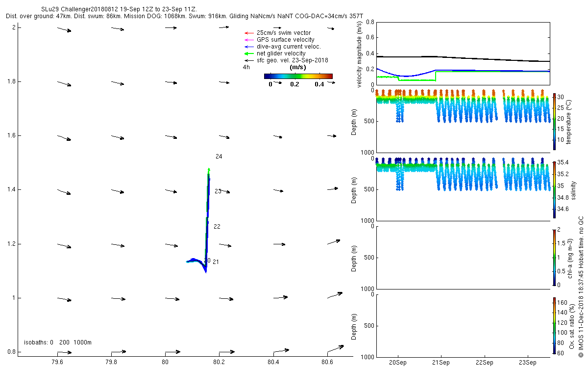588x368 pixels.
Task: Click the Ox. sat. ratio color bar
Action: pyautogui.click(x=554, y=325)
